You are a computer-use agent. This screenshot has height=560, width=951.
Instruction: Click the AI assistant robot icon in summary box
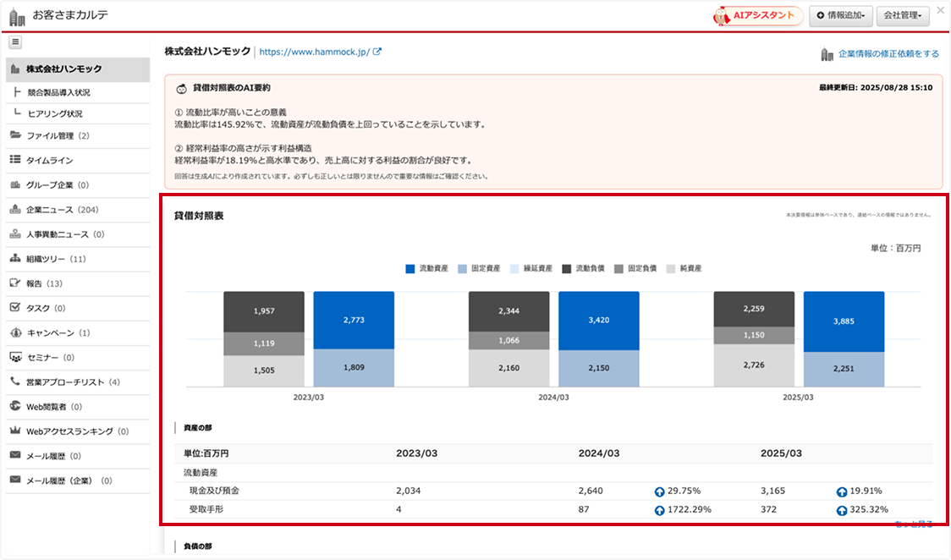click(181, 88)
